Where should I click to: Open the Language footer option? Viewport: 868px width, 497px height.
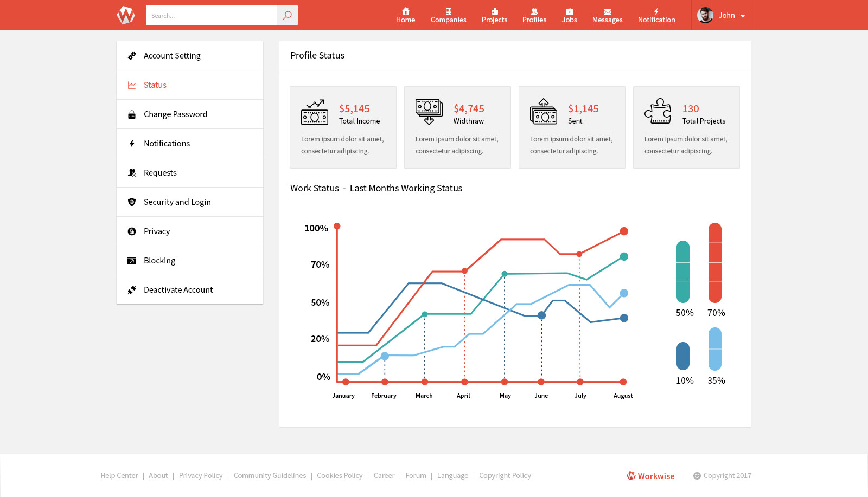point(452,475)
